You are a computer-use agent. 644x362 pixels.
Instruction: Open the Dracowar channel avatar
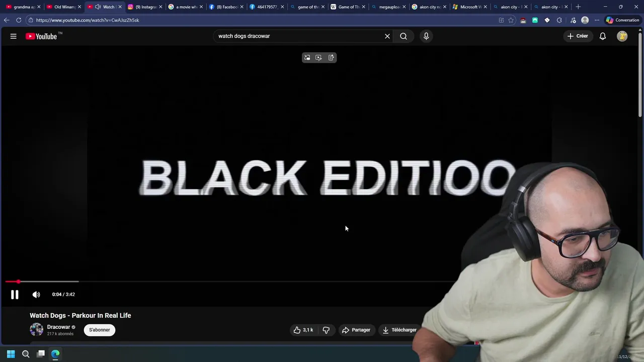[x=36, y=330]
